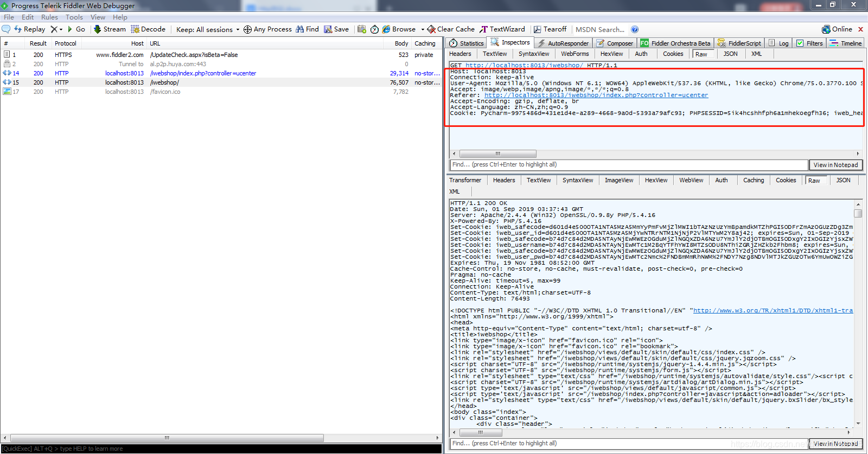Open the GET localhost iwebshop URL link
This screenshot has height=454, width=868.
click(524, 65)
